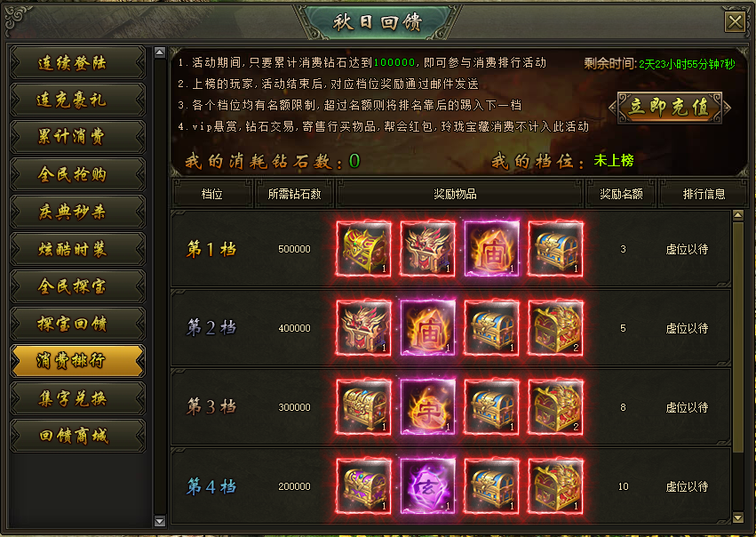Open the 连续登陆 tab

[x=77, y=63]
